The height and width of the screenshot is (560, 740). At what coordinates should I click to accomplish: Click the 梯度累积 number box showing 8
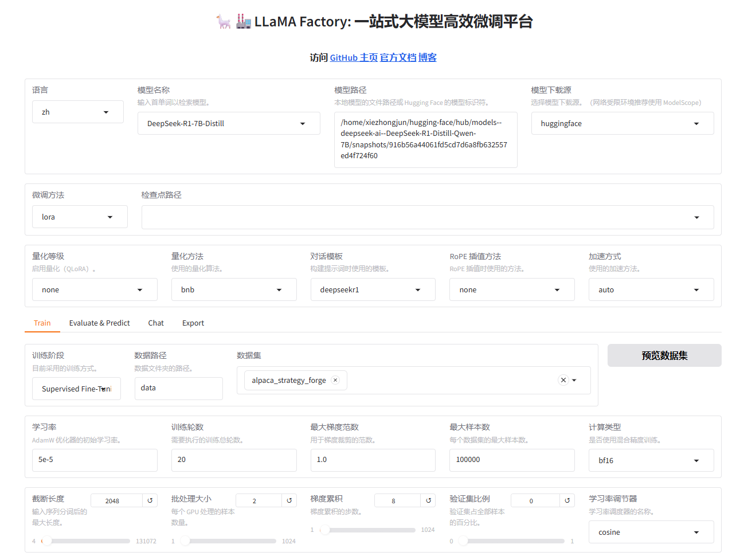[x=397, y=500]
